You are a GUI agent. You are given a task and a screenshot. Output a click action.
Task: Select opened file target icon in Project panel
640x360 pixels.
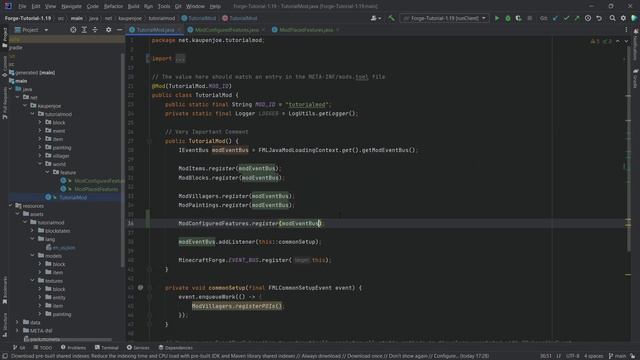73,30
